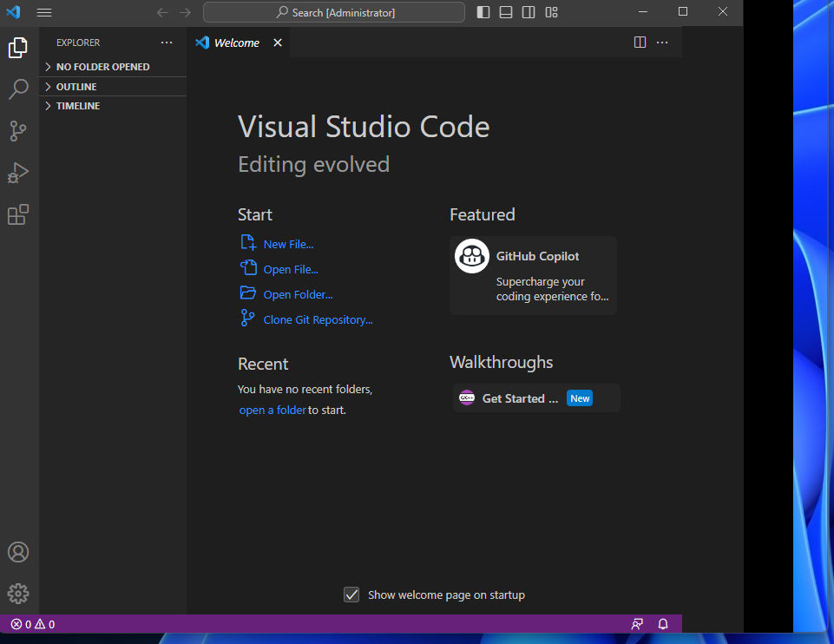The height and width of the screenshot is (644, 834).
Task: Uncheck Show welcome page on startup
Action: (351, 595)
